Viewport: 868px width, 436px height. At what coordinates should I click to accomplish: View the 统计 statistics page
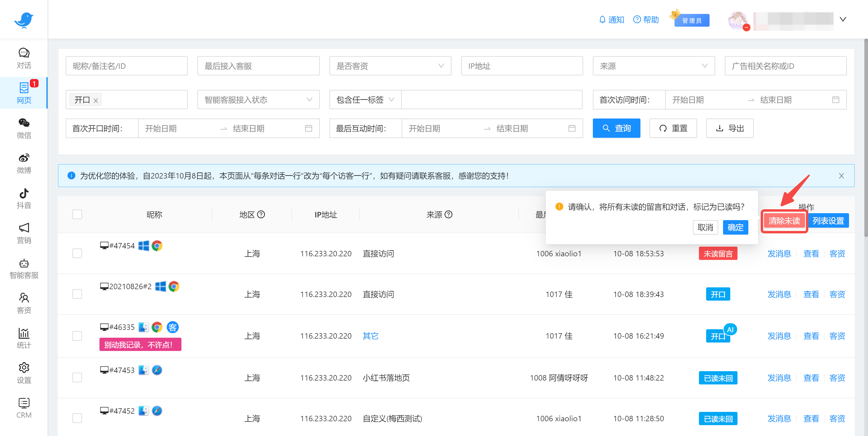24,338
